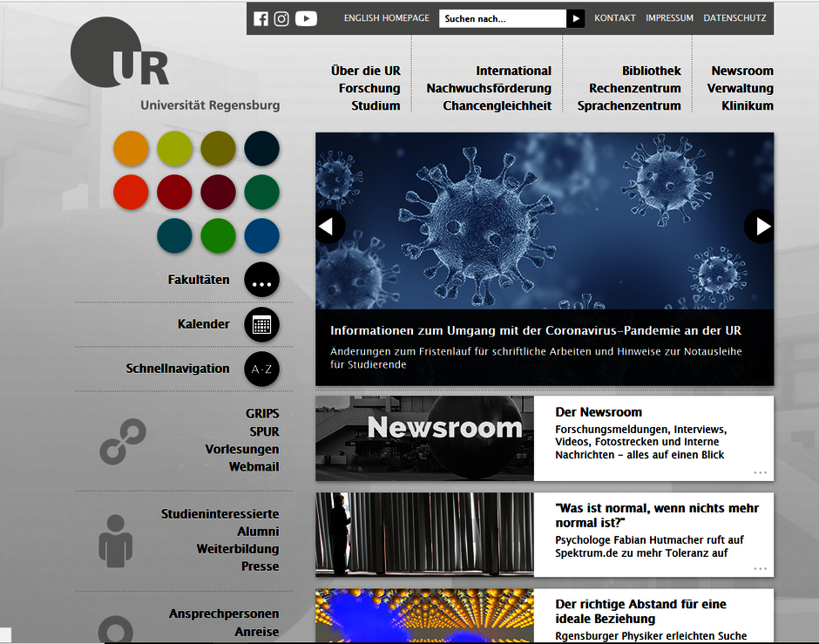The height and width of the screenshot is (644, 819).
Task: Open the university's Facebook page icon
Action: [x=261, y=18]
